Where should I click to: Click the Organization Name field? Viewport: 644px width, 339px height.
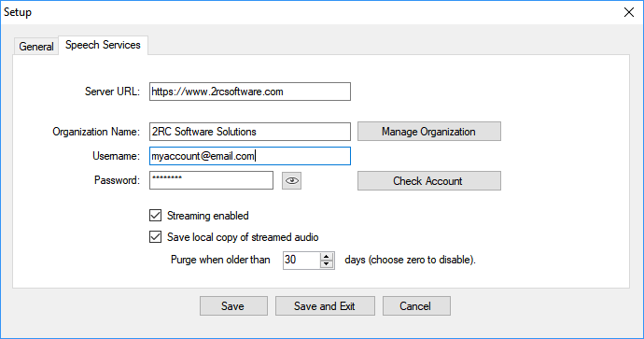tap(250, 132)
